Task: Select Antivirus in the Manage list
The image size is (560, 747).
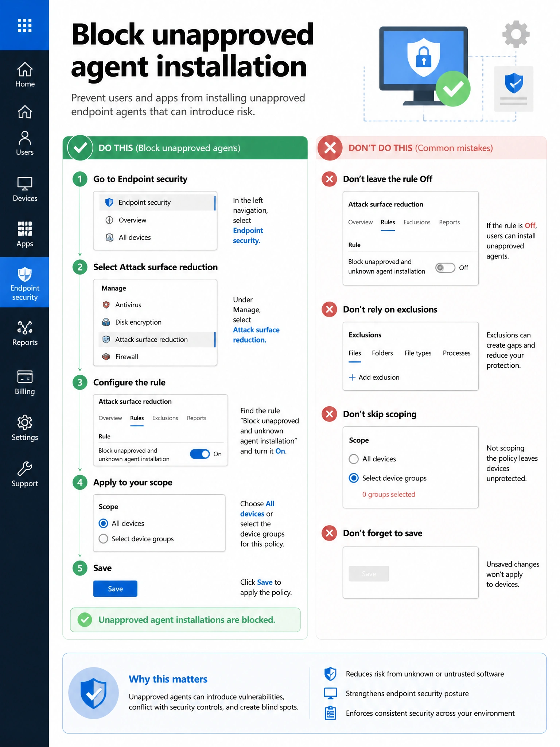Action: tap(157, 305)
